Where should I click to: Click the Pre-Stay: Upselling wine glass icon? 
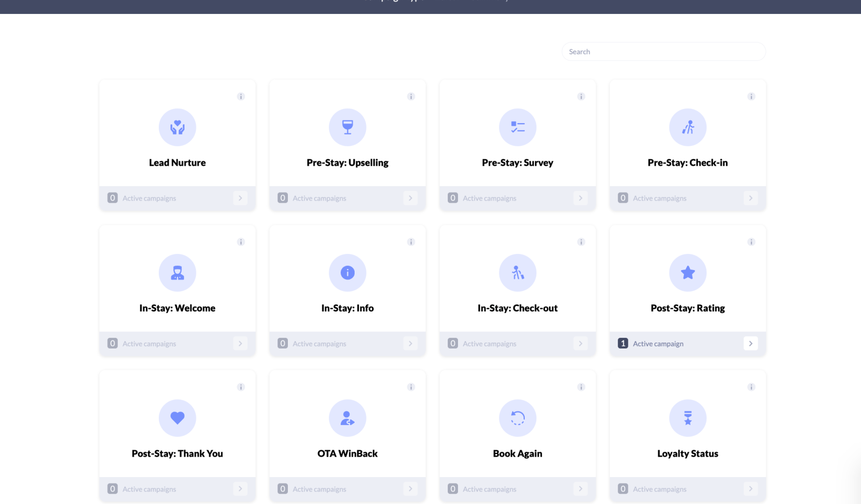[x=348, y=127]
